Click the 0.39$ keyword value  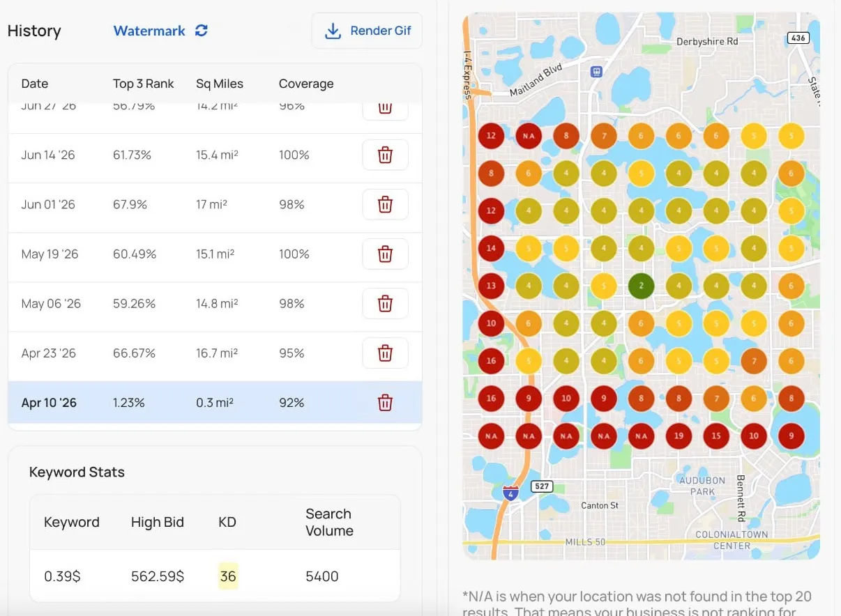click(x=62, y=576)
